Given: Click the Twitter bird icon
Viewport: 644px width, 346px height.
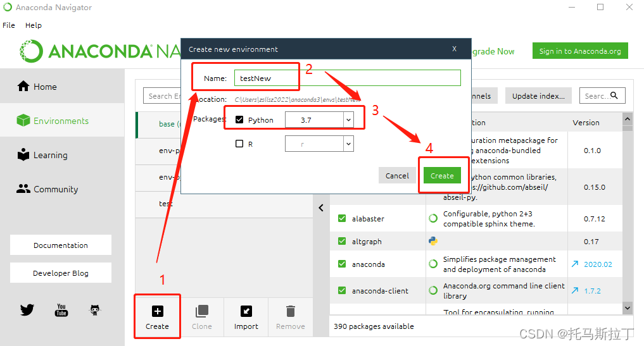Looking at the screenshot, I should (x=27, y=309).
